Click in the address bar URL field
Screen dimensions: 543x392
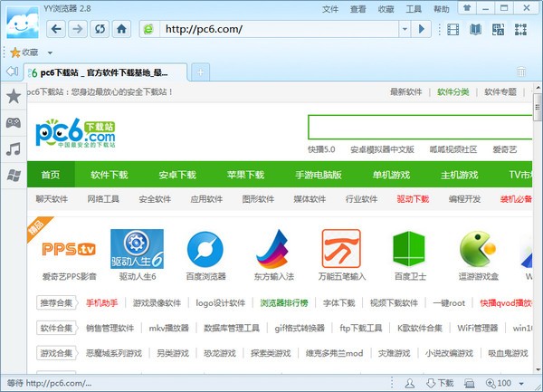pos(279,29)
